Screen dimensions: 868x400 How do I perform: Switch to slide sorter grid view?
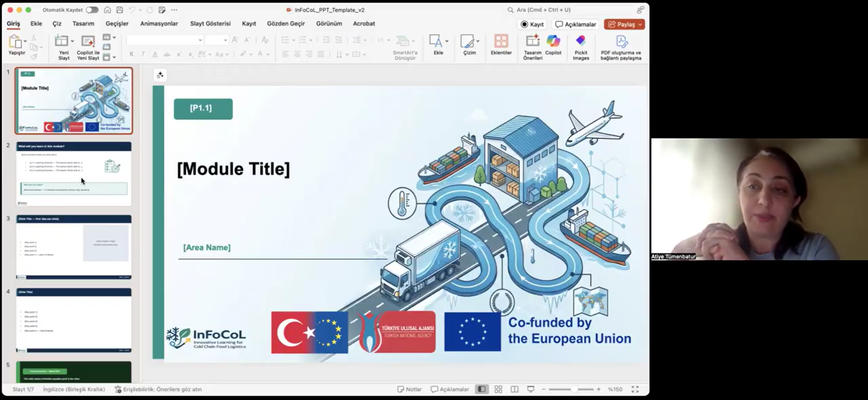[498, 389]
